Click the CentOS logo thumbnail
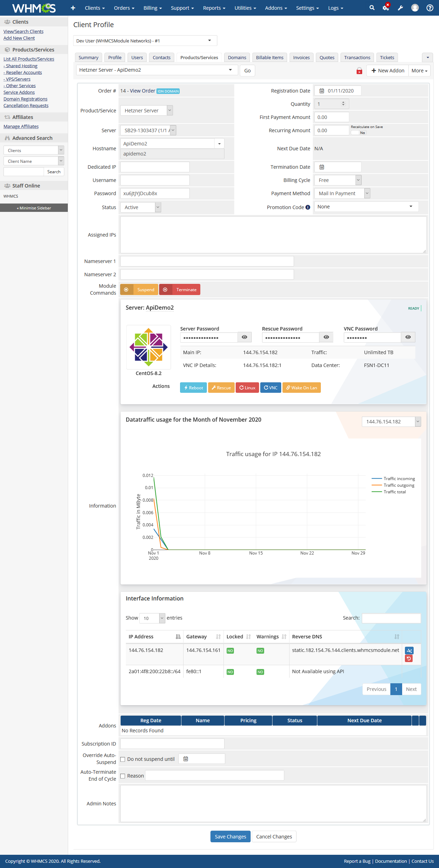Image resolution: width=439 pixels, height=868 pixels. [149, 347]
